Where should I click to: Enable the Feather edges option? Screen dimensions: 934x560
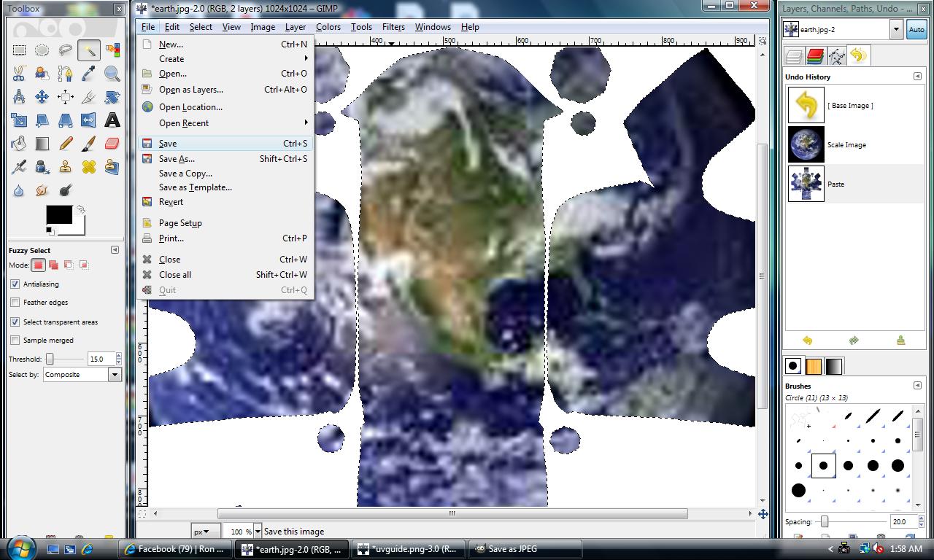coord(15,303)
